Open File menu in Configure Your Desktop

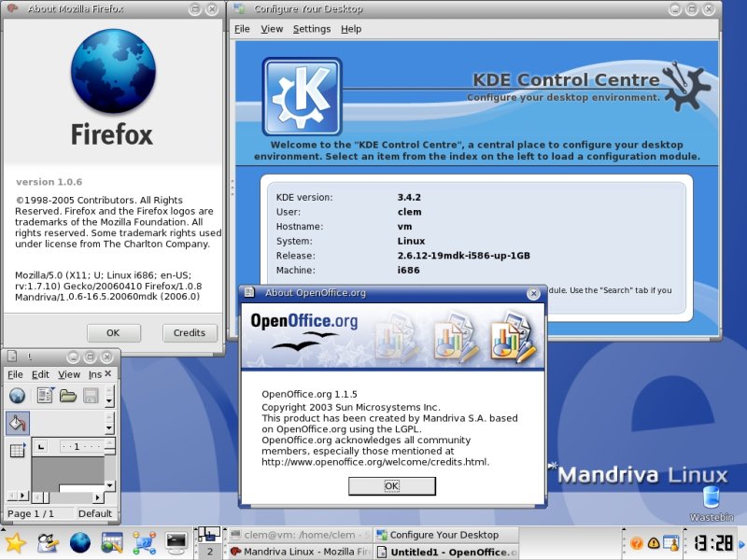click(242, 29)
